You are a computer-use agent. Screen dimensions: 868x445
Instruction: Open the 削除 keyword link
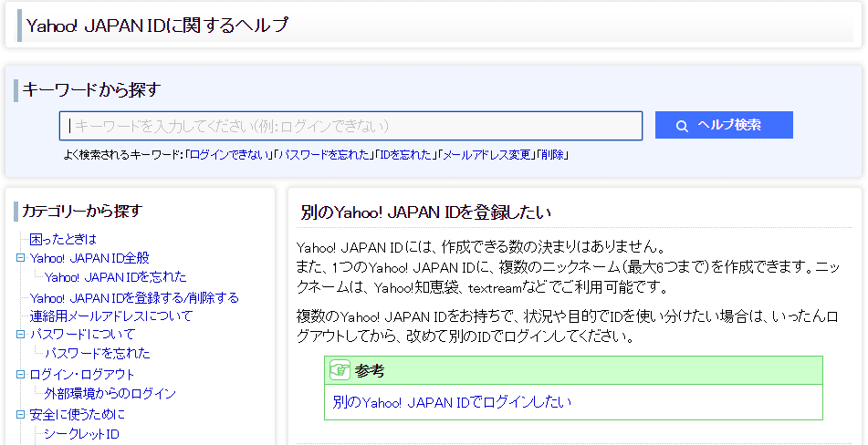coord(552,155)
